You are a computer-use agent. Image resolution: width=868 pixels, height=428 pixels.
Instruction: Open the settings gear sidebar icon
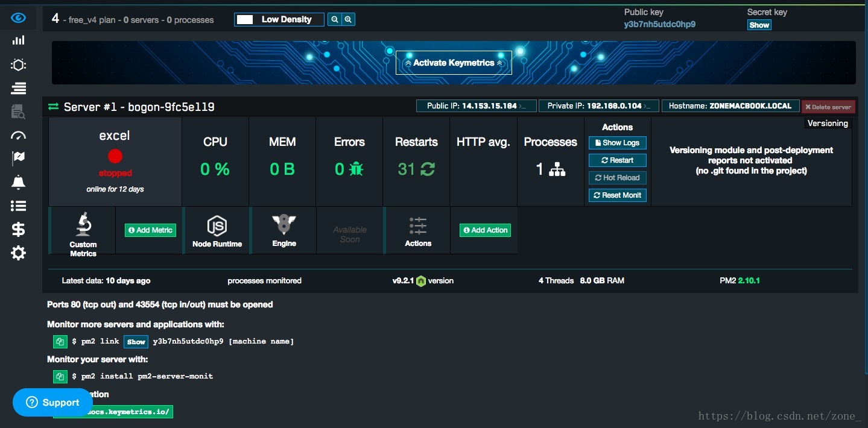click(19, 253)
